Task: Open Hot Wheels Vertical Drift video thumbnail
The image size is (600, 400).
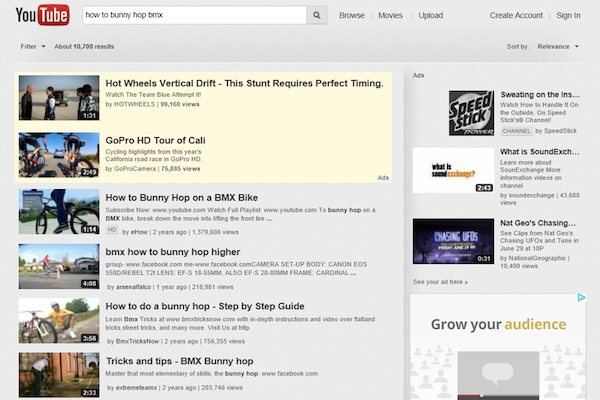Action: pos(59,98)
